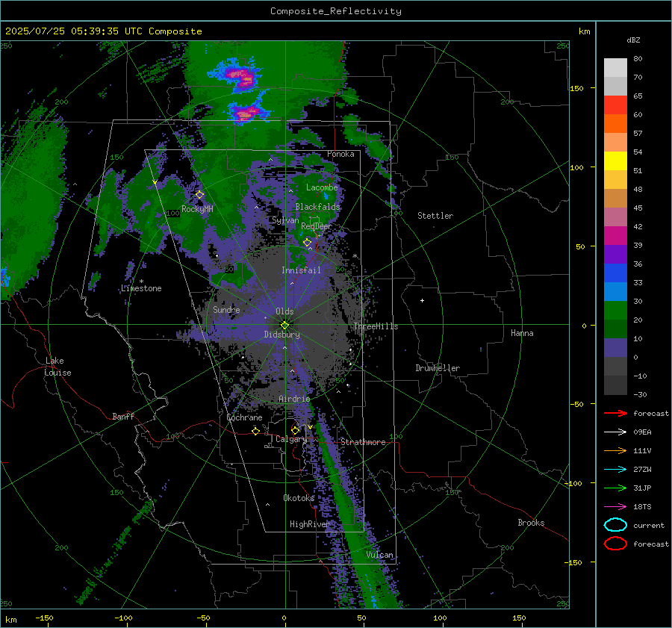Select the Sundre city label
This screenshot has width=672, height=628.
(226, 309)
